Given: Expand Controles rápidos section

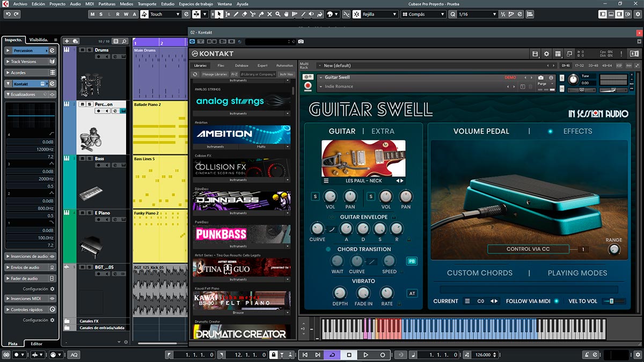Looking at the screenshot, I should coord(30,309).
